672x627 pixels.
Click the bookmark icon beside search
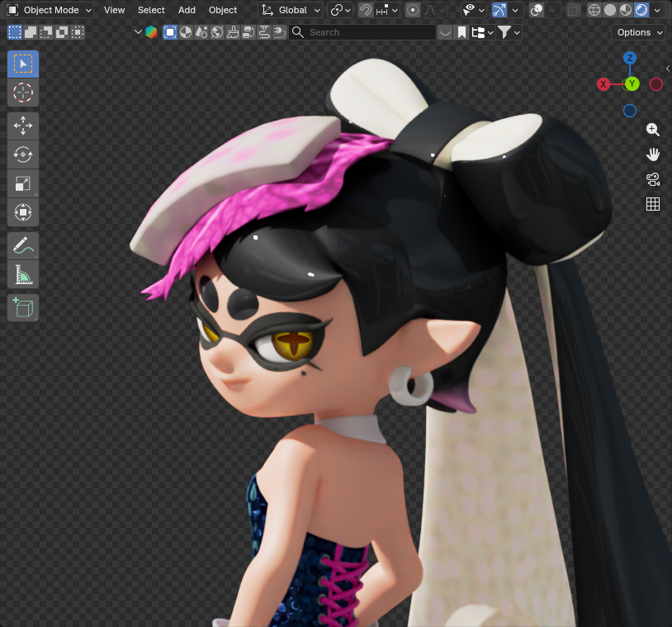(x=461, y=32)
